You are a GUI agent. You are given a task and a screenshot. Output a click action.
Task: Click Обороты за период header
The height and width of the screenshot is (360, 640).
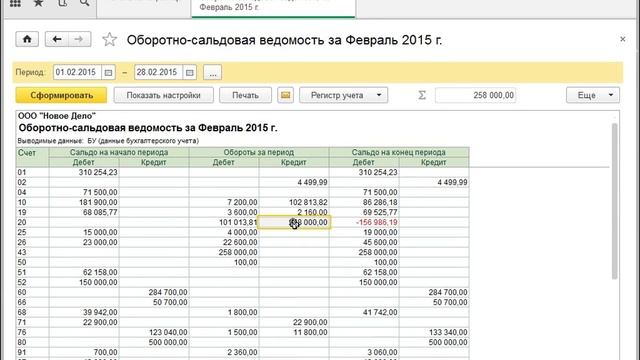click(x=258, y=152)
